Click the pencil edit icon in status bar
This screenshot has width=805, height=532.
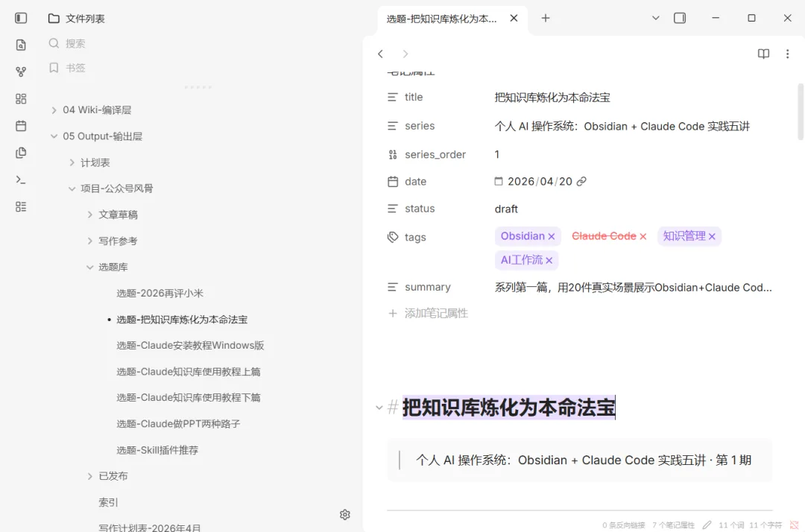coord(707,525)
